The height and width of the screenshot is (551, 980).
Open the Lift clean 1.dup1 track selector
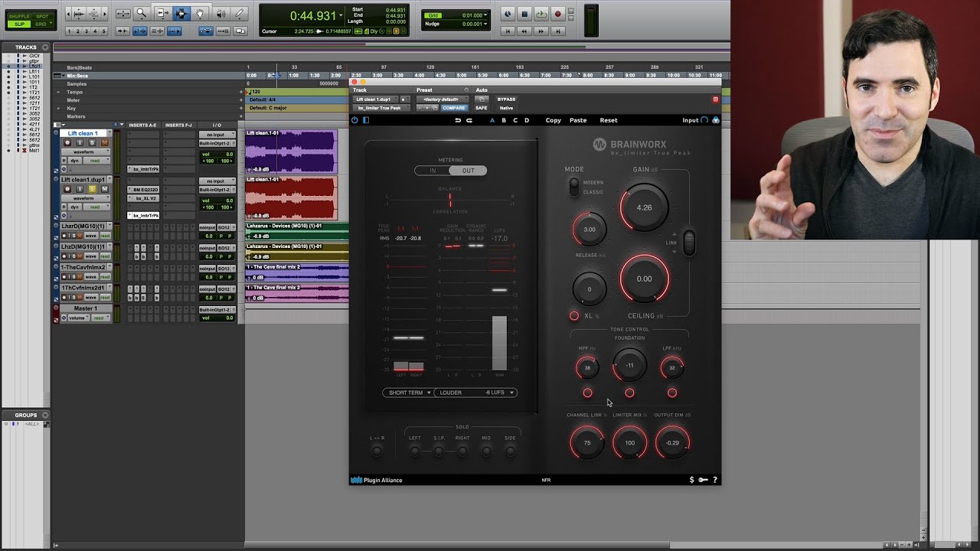pos(375,99)
